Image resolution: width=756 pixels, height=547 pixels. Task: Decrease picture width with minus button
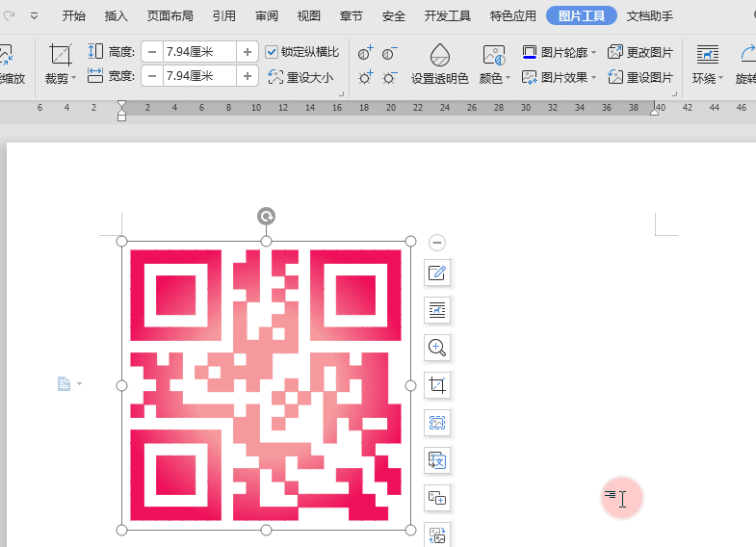152,75
